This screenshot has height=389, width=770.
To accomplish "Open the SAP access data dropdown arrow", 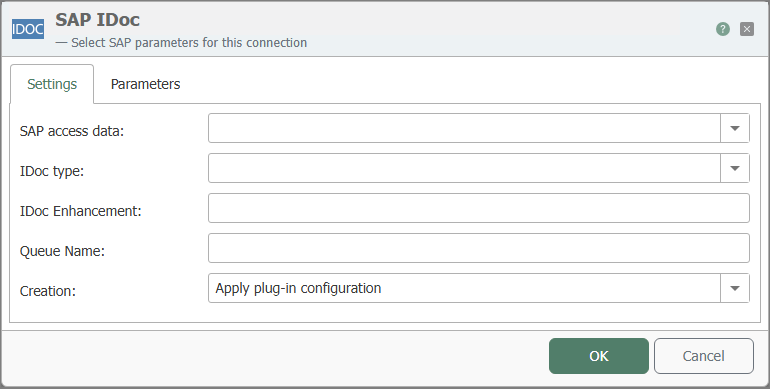I will pyautogui.click(x=735, y=128).
